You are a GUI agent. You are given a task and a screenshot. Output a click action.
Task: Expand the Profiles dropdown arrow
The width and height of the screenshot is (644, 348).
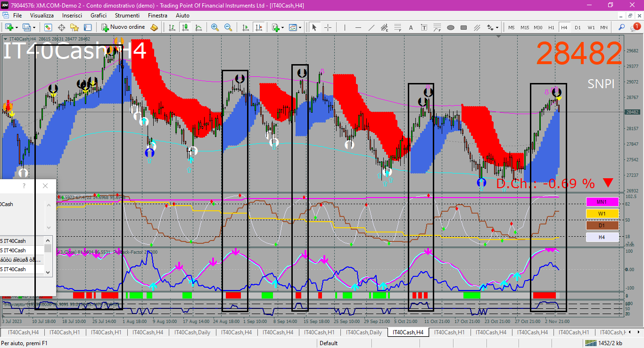click(x=34, y=27)
